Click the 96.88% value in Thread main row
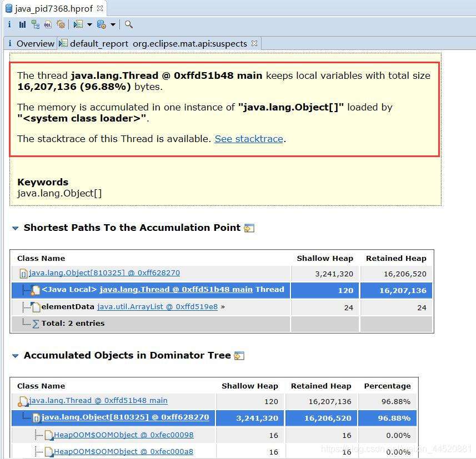Screen dimensions: 476x459 pos(396,402)
